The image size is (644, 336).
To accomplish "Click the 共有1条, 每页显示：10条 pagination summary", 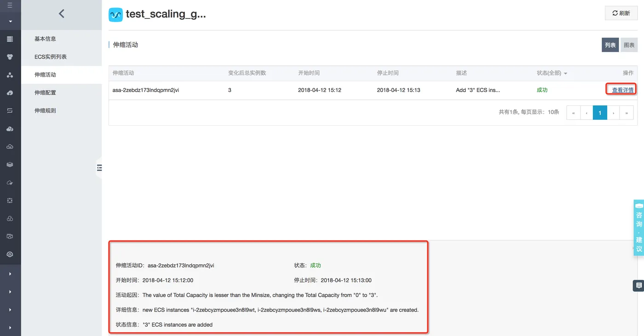I will point(529,112).
